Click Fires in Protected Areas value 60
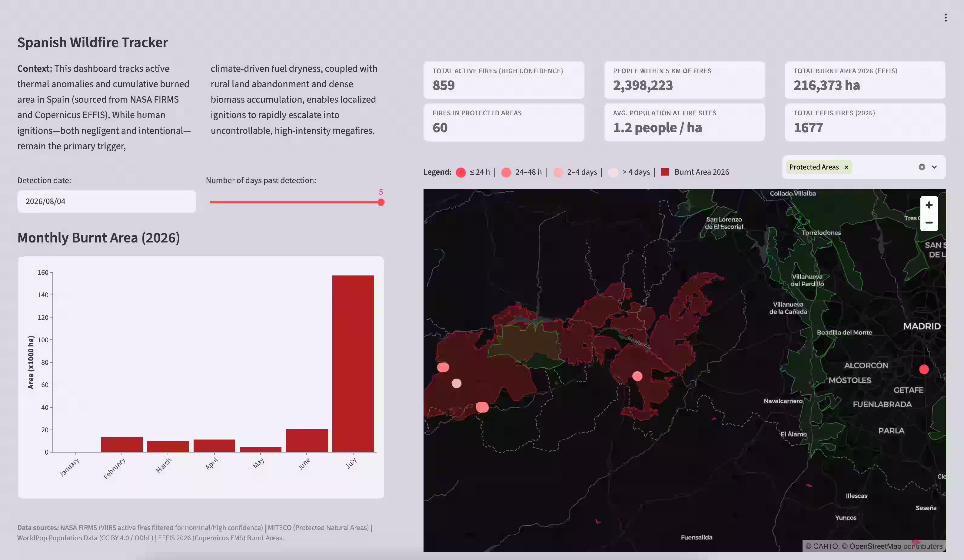Screen dimensions: 964x560 point(440,128)
